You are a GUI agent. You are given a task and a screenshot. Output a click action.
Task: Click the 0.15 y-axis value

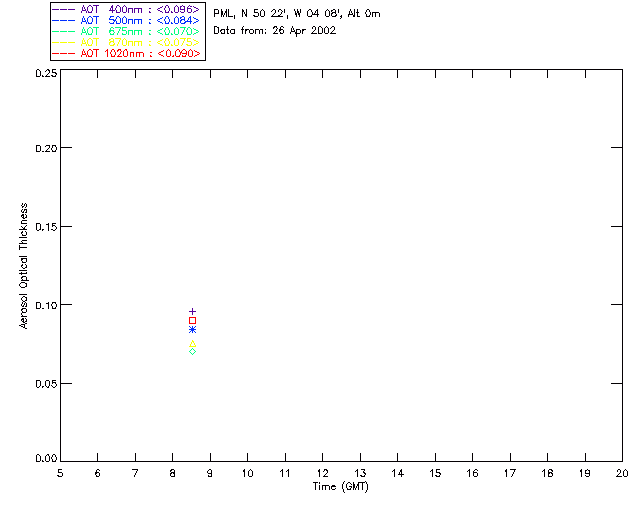coord(46,227)
